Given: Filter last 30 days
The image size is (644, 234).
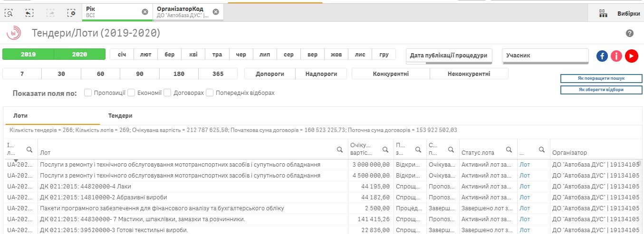Looking at the screenshot, I should click(61, 74).
